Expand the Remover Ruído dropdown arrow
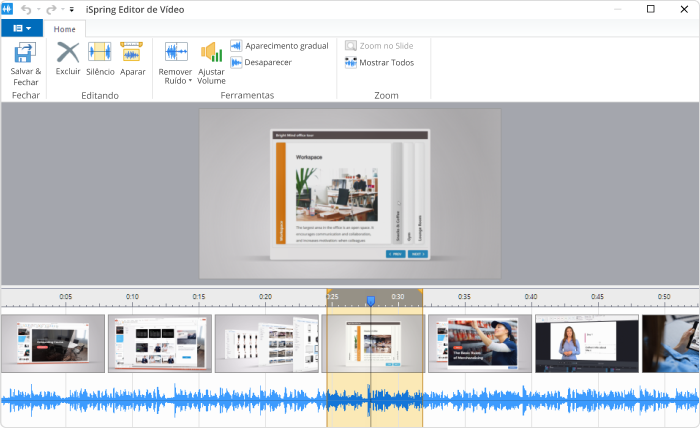 point(190,81)
